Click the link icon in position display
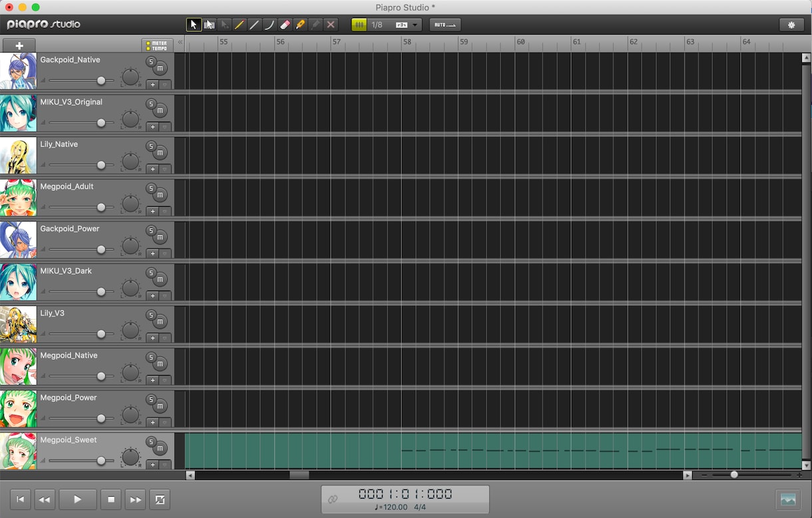 (332, 499)
